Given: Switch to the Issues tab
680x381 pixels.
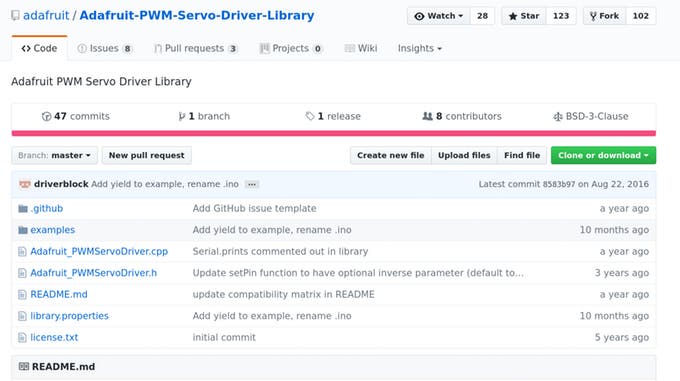Looking at the screenshot, I should 104,49.
